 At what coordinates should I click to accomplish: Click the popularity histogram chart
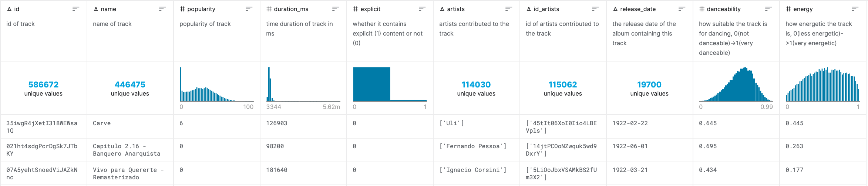point(217,84)
